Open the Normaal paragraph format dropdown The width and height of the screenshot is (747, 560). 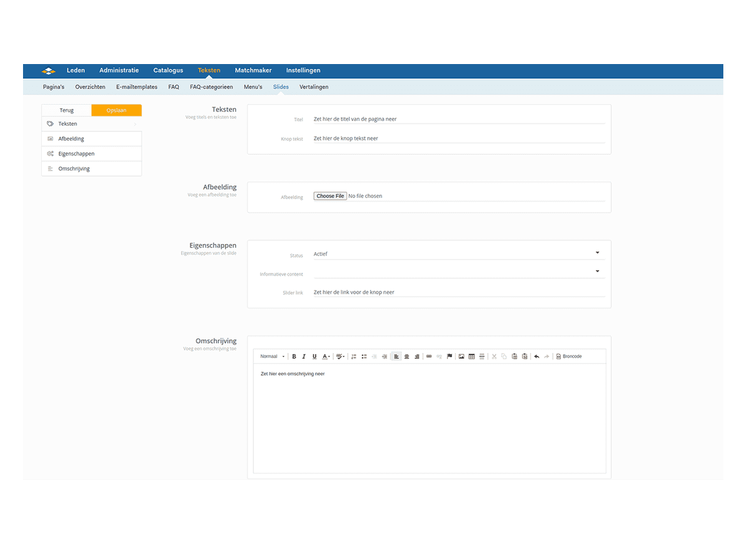pos(272,357)
